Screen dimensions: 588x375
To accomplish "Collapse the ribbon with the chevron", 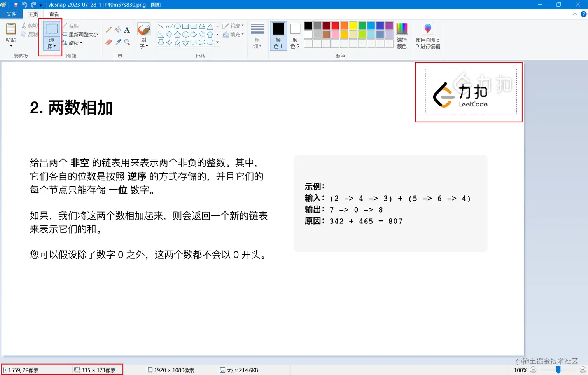I will coord(575,14).
